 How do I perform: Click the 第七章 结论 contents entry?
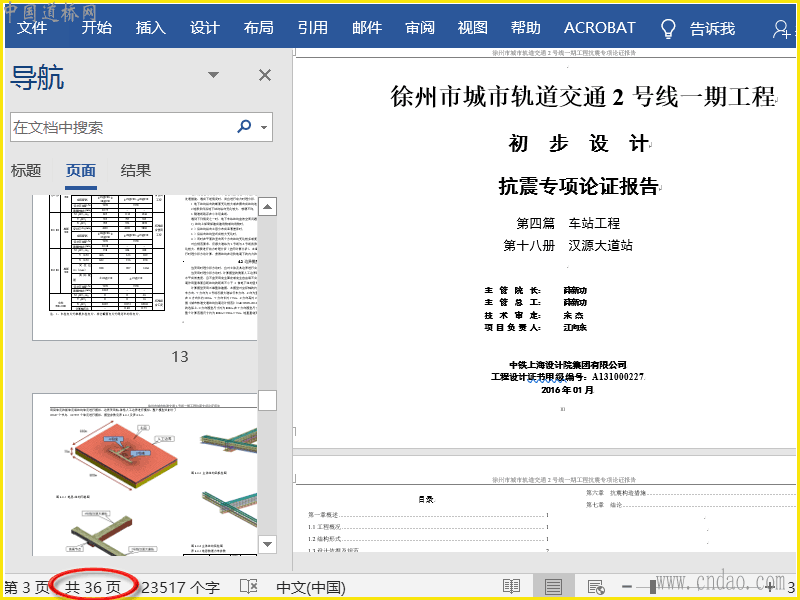(x=690, y=505)
